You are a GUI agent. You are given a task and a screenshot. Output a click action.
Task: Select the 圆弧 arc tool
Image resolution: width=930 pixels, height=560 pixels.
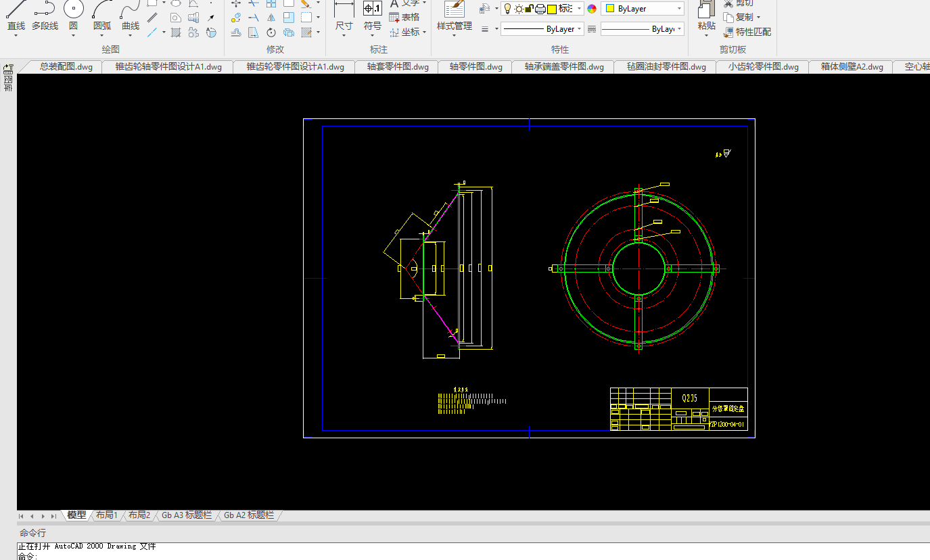102,16
